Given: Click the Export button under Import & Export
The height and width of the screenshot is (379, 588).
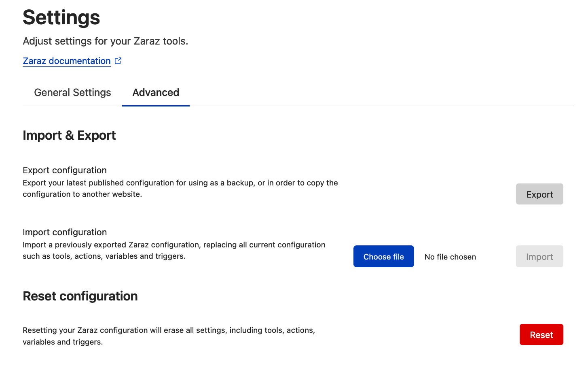Looking at the screenshot, I should (539, 194).
